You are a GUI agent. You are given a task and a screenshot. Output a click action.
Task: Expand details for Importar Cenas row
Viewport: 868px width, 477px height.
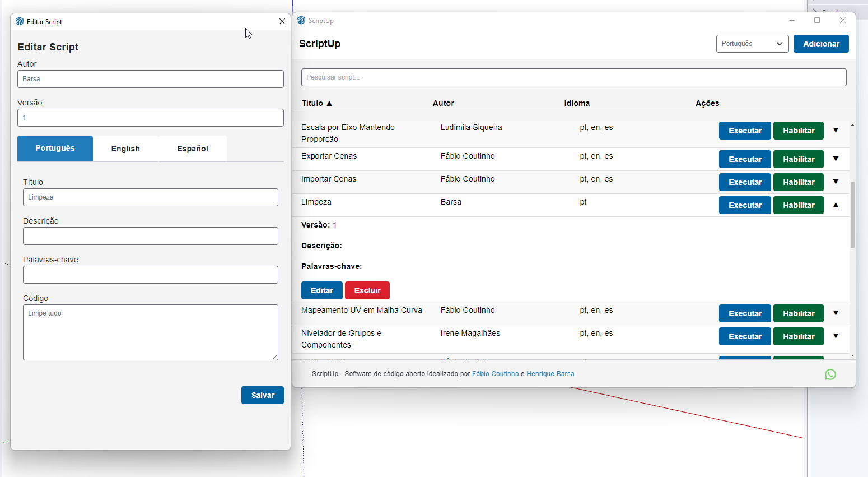[836, 182]
